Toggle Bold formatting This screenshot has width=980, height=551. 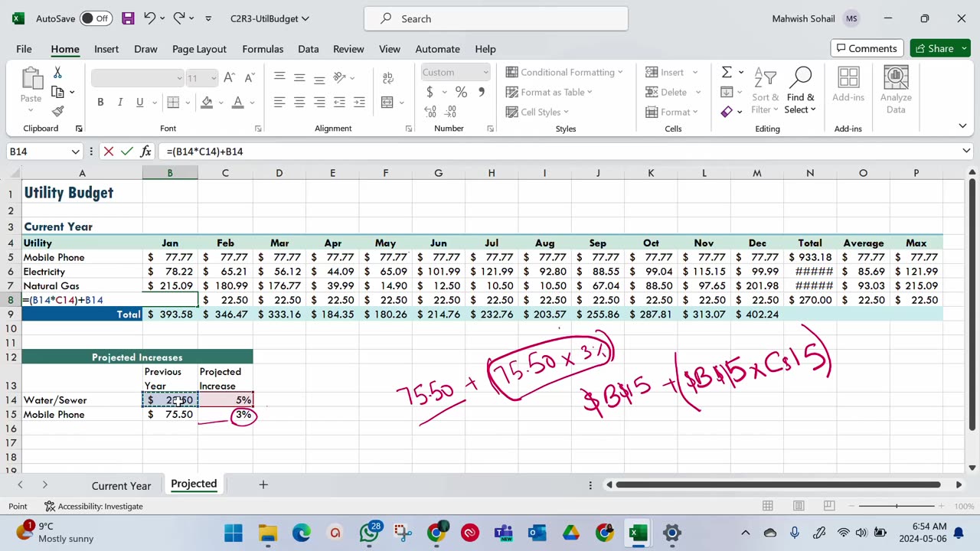pos(100,103)
